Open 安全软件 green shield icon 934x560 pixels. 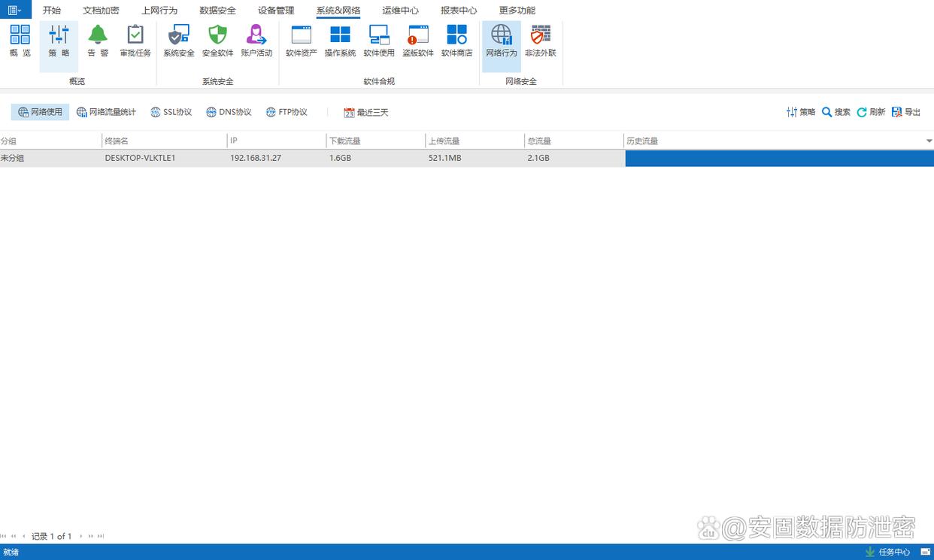[217, 41]
